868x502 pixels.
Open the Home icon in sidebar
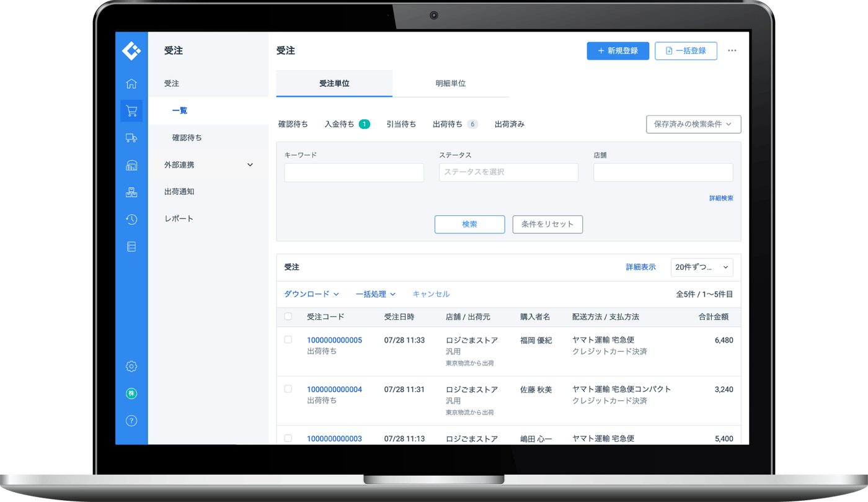(x=131, y=84)
